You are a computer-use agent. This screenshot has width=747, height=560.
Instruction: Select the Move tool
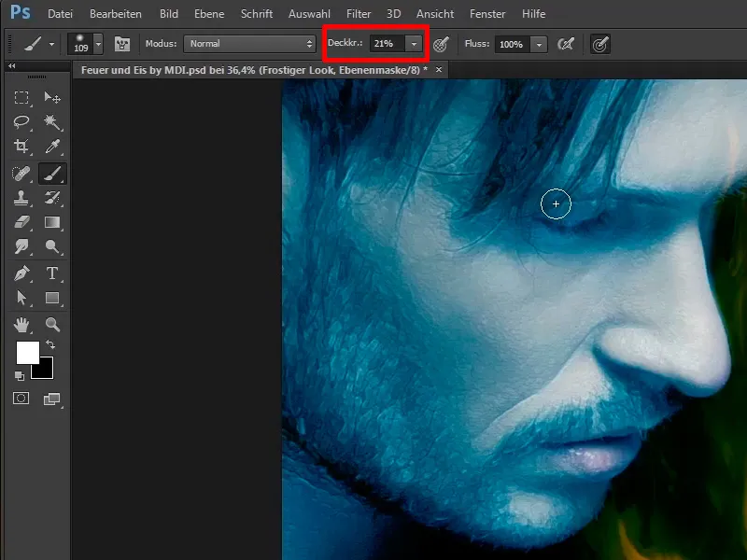[52, 98]
